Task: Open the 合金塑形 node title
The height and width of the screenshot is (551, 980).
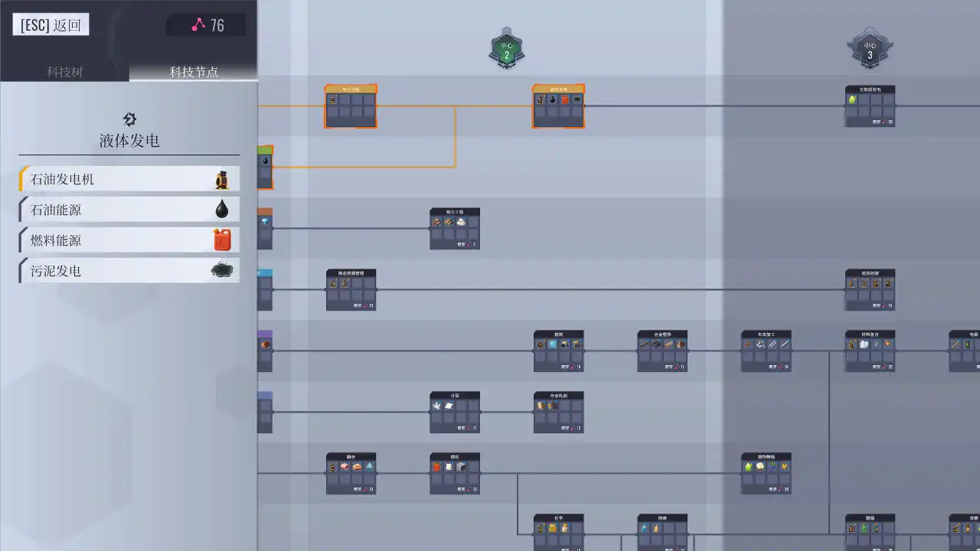Action: pyautogui.click(x=662, y=334)
